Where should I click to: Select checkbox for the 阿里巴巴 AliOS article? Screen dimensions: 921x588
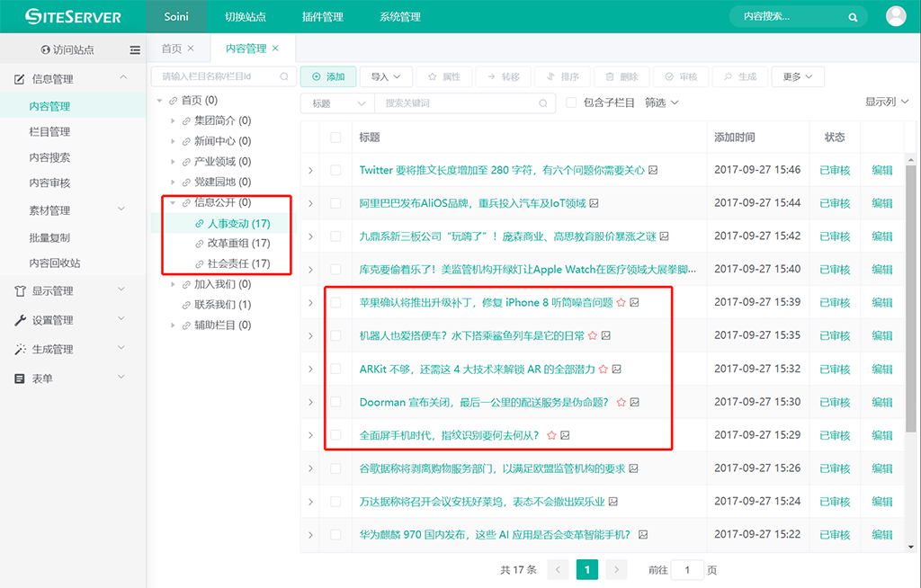(335, 203)
